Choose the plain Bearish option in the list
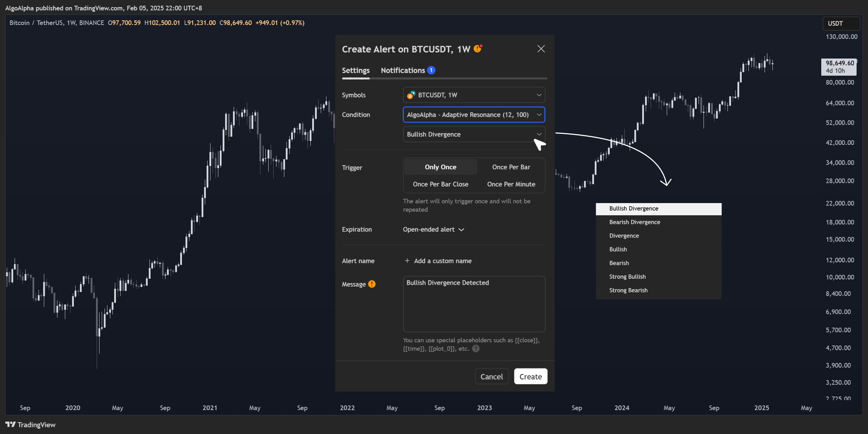This screenshot has height=434, width=868. click(659, 263)
